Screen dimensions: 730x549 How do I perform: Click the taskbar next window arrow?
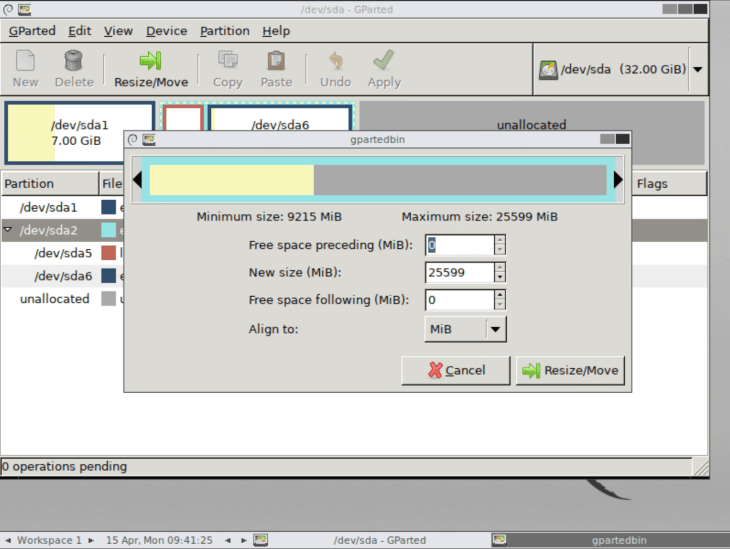(243, 540)
